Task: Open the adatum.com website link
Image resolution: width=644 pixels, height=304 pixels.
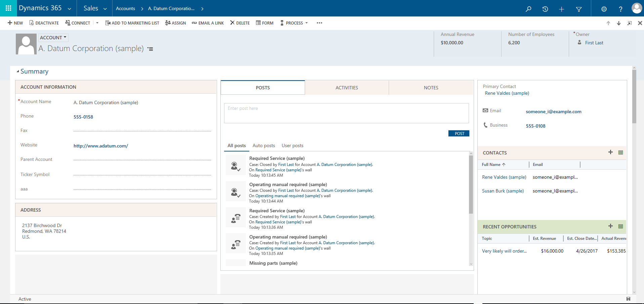Action: 100,146
